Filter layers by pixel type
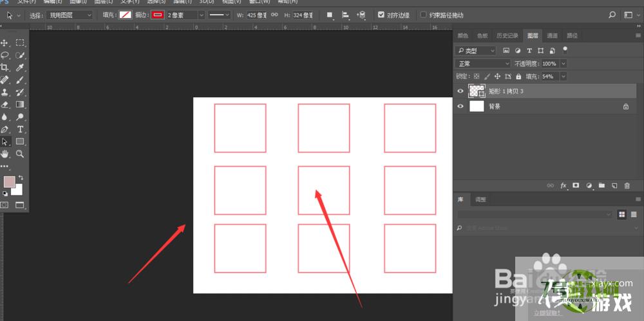 click(506, 50)
